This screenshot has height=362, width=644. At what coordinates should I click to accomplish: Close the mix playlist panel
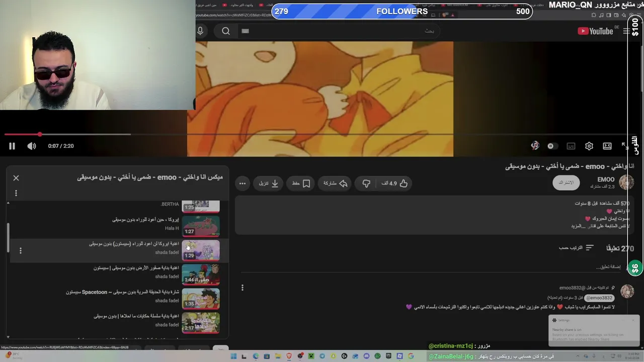16,178
